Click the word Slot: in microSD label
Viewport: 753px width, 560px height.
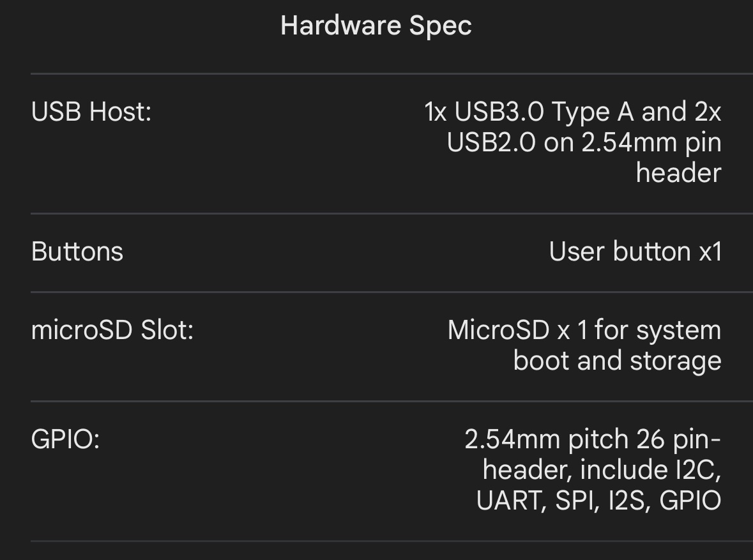pos(167,330)
